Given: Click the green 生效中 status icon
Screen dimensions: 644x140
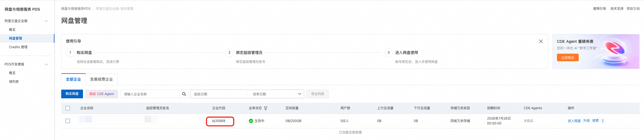Looking at the screenshot, I should (251, 121).
